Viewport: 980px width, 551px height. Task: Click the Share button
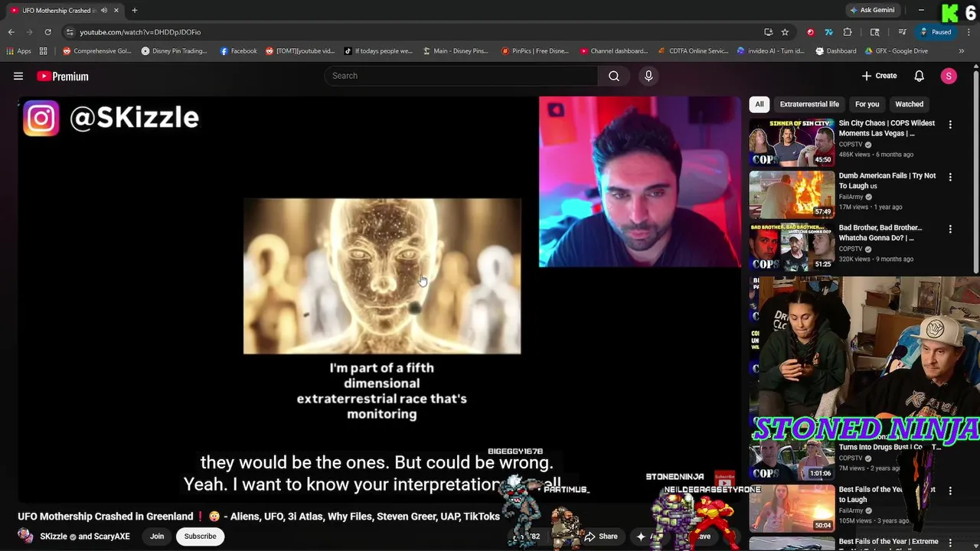601,536
